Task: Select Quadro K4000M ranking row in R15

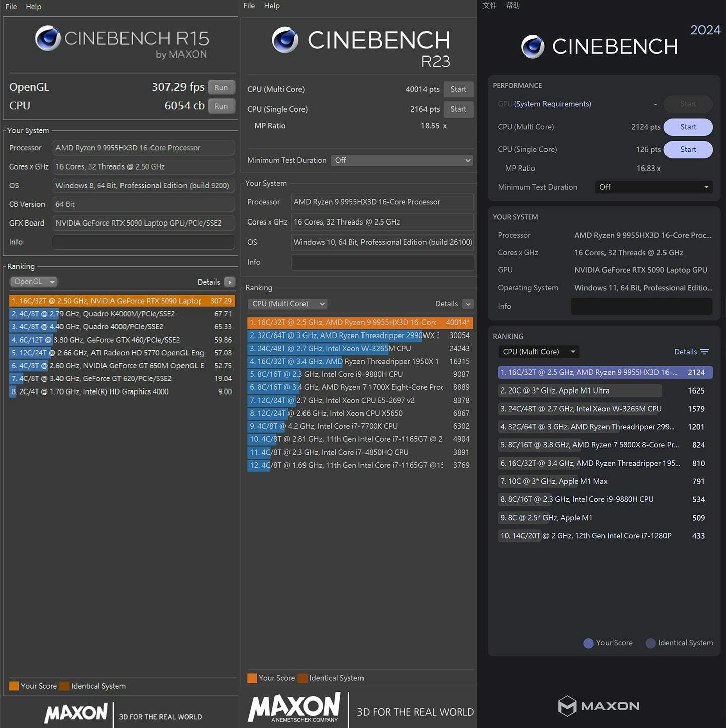Action: (122, 314)
